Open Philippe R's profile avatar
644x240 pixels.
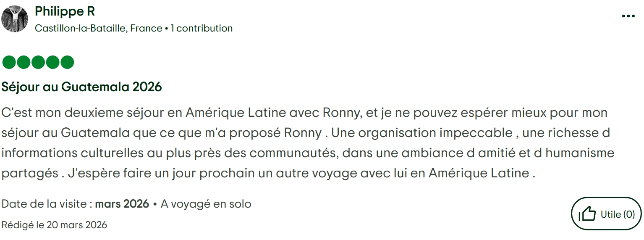pos(15,19)
